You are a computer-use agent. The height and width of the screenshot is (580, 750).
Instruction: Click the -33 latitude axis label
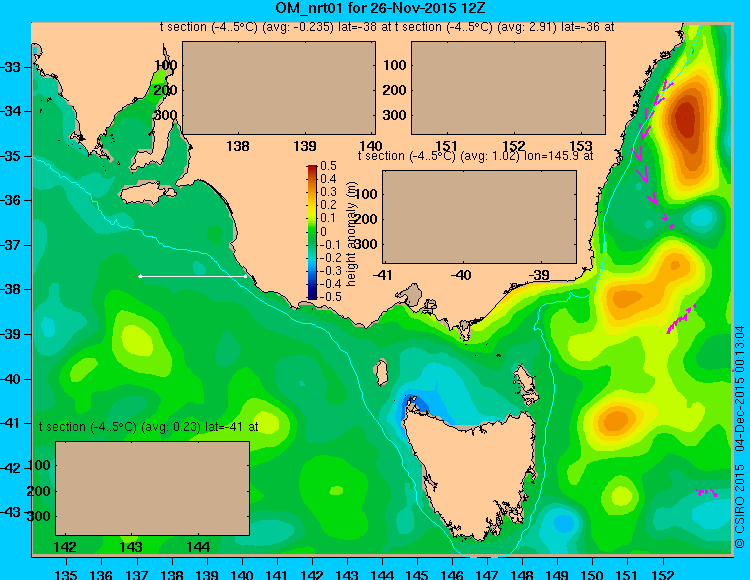click(11, 67)
